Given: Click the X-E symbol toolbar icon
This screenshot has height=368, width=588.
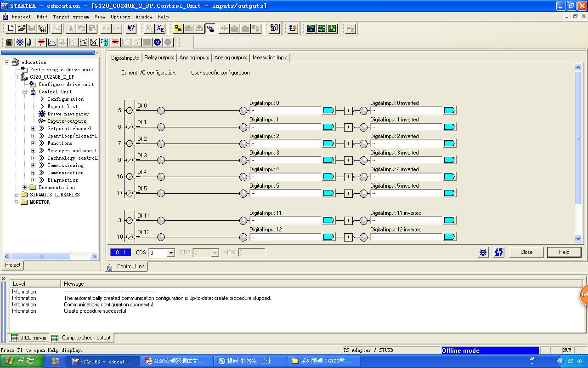Looking at the screenshot, I should pos(160,29).
